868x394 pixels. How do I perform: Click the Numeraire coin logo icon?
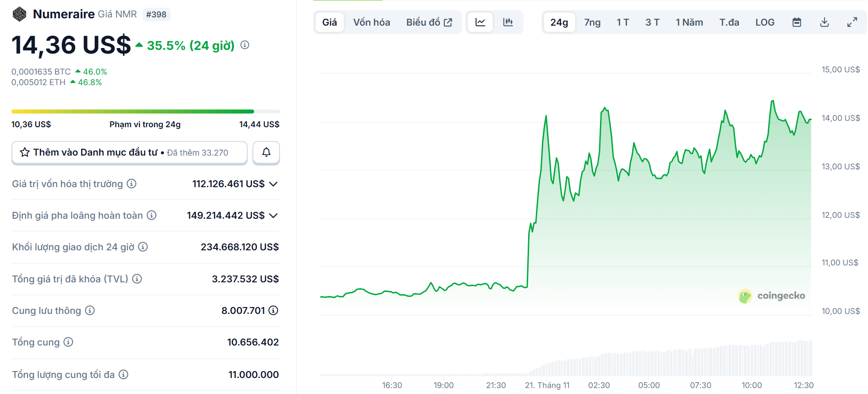(19, 14)
